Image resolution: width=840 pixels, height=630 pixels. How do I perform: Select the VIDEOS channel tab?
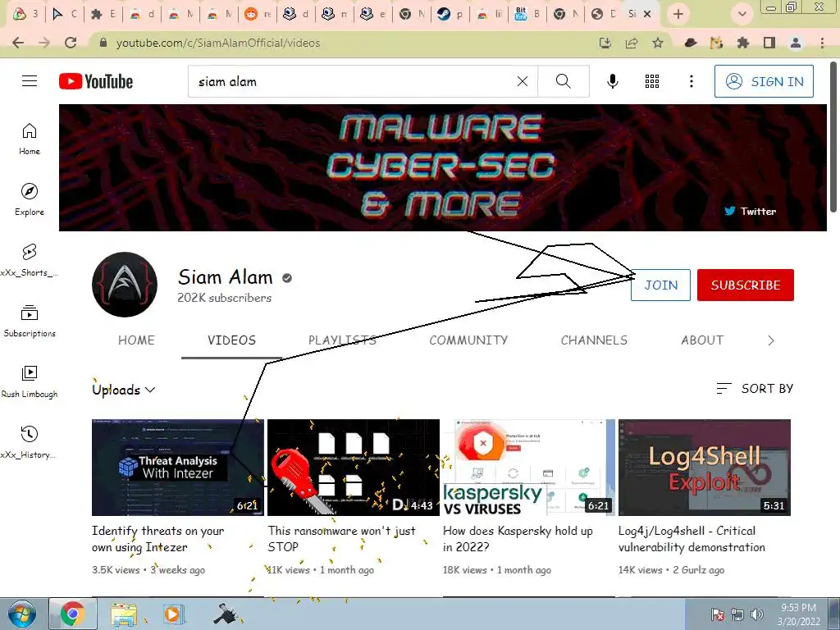(231, 340)
